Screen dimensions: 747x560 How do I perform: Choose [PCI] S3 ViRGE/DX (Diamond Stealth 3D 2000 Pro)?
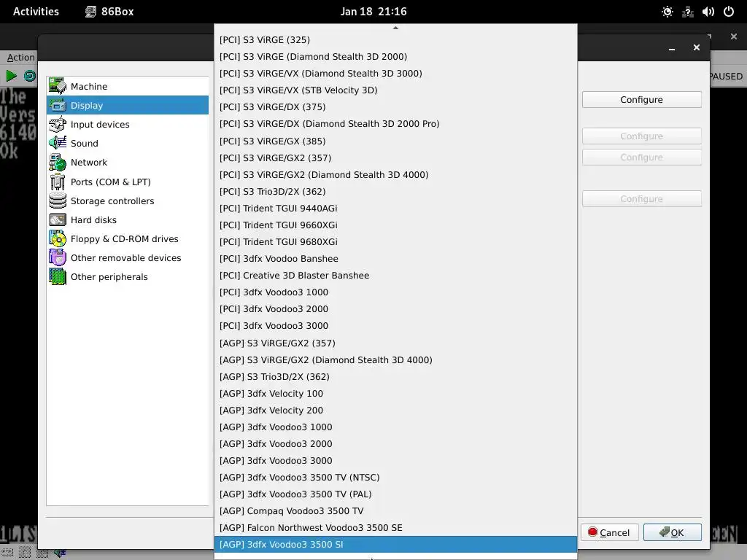pyautogui.click(x=395, y=124)
